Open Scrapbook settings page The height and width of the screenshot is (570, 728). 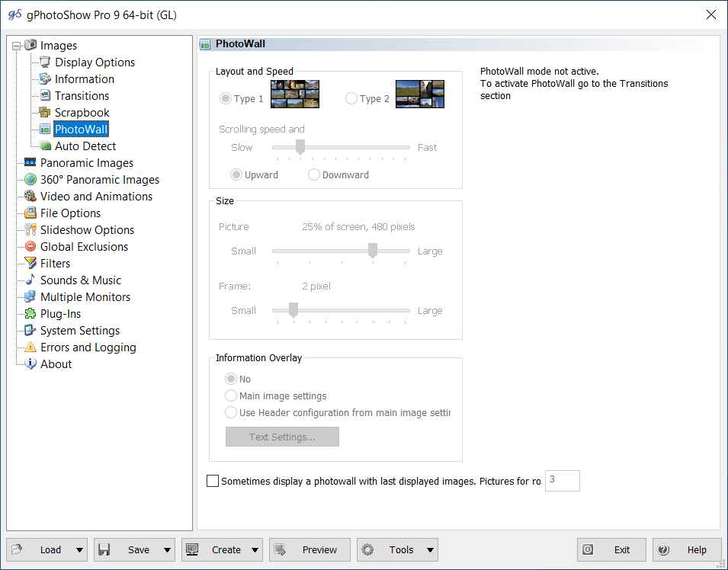[x=82, y=112]
